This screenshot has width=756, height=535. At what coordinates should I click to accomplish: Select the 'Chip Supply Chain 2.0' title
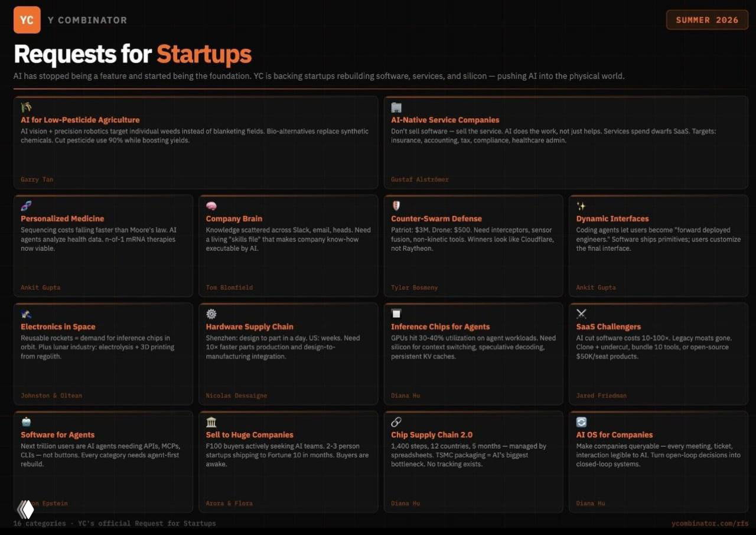click(432, 435)
